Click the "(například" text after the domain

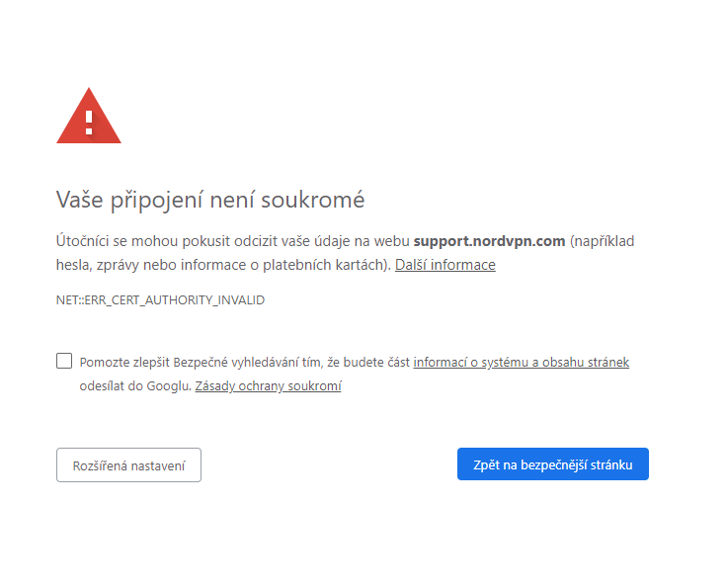tap(603, 240)
